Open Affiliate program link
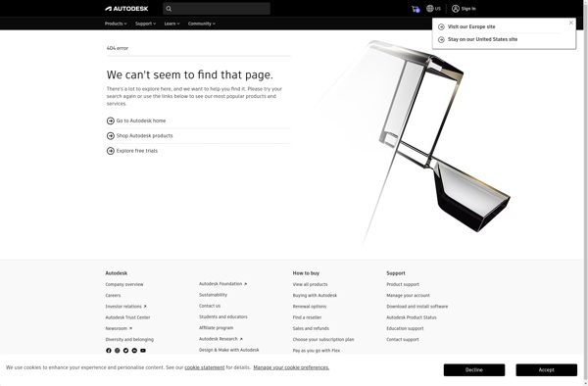 tap(216, 328)
